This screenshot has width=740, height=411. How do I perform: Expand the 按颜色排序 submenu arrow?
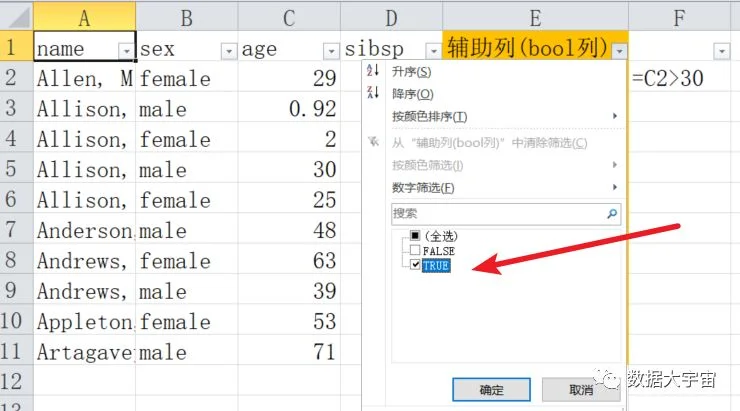(614, 116)
